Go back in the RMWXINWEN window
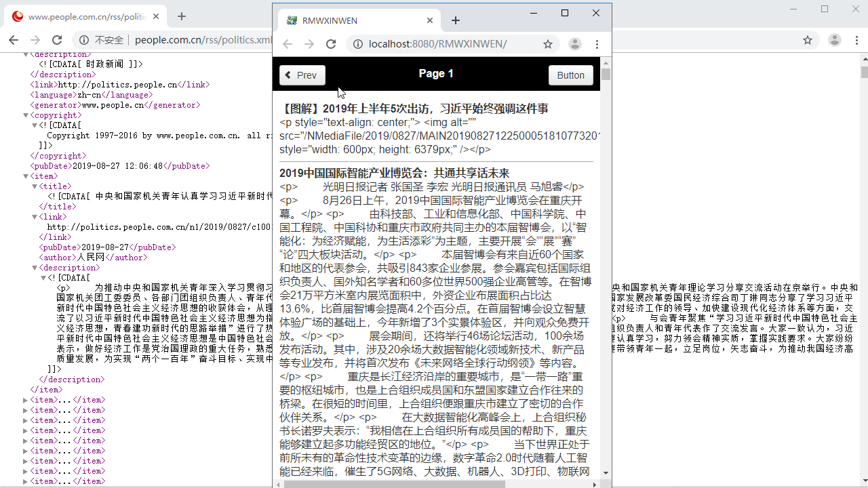The width and height of the screenshot is (868, 488). click(288, 44)
